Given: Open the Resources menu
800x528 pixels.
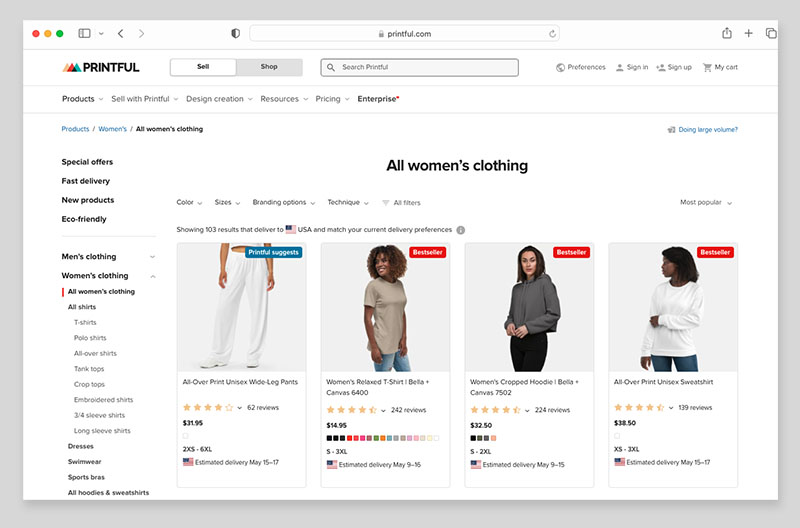Looking at the screenshot, I should [284, 99].
